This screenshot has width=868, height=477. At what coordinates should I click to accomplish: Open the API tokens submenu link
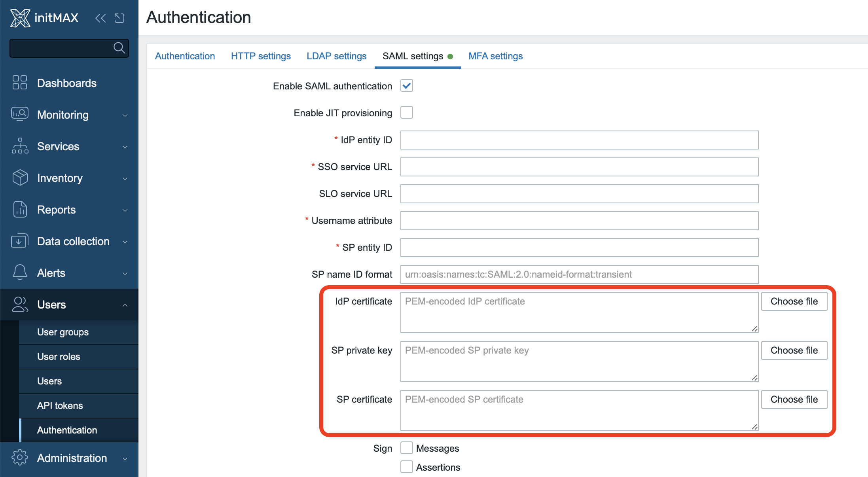point(60,405)
